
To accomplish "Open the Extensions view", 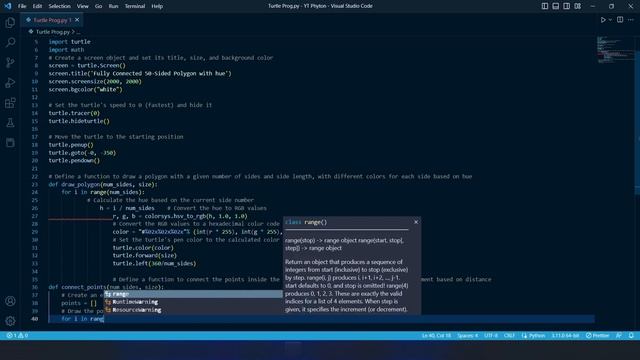I will coord(10,102).
